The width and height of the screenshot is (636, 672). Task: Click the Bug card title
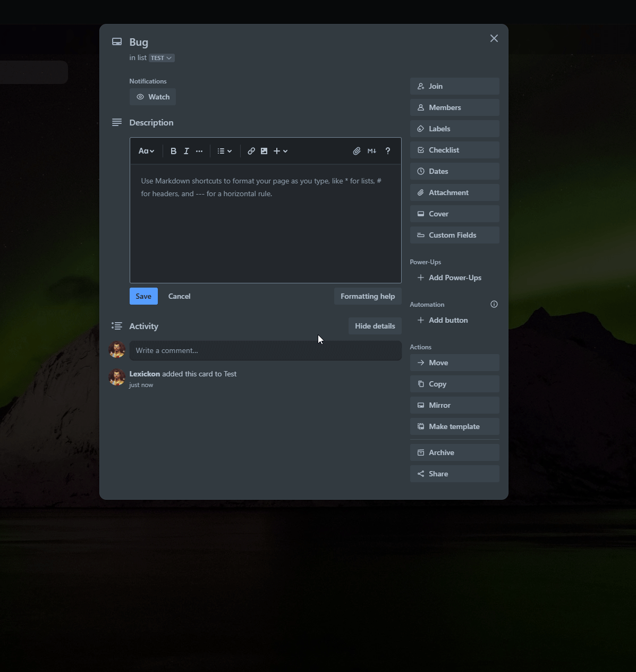(x=139, y=42)
